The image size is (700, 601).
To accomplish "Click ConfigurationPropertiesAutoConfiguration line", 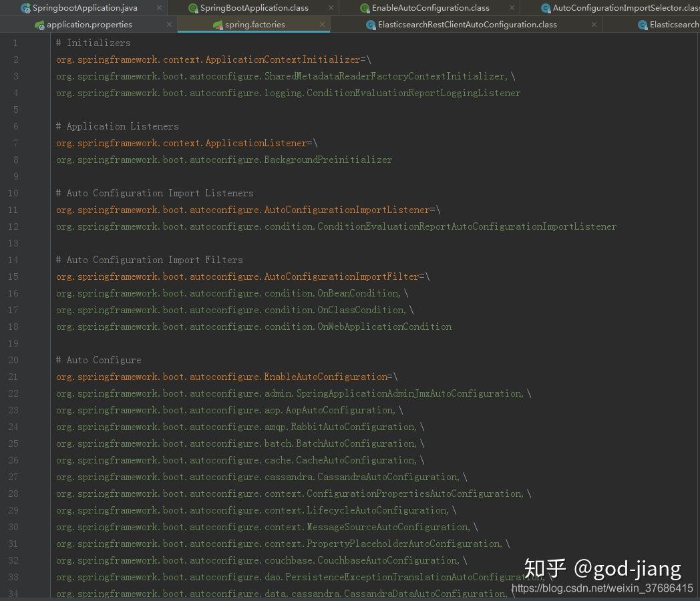I will point(294,493).
